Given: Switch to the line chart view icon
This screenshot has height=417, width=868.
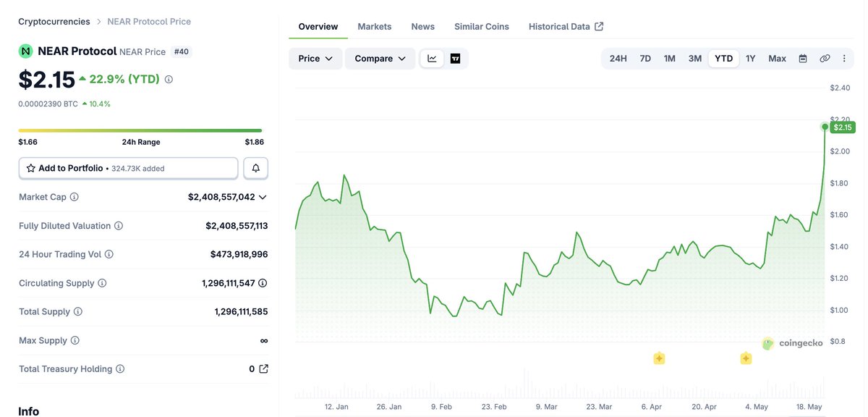Looking at the screenshot, I should (433, 59).
